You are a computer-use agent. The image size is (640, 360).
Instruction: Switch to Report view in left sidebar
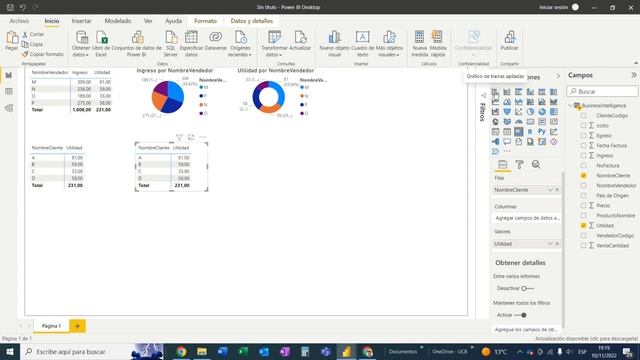coord(9,76)
